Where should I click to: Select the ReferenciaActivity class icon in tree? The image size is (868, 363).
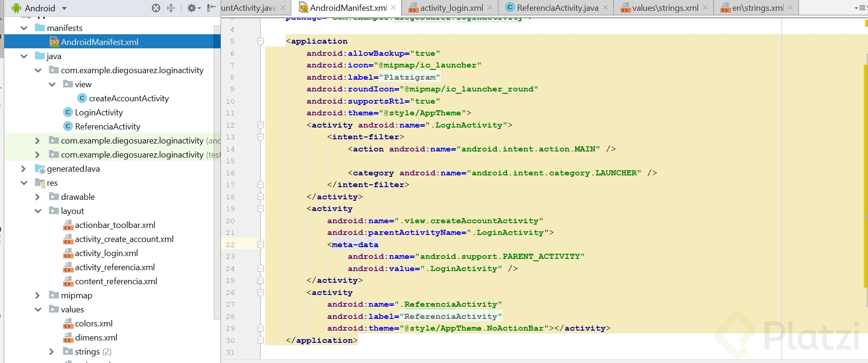click(x=68, y=126)
